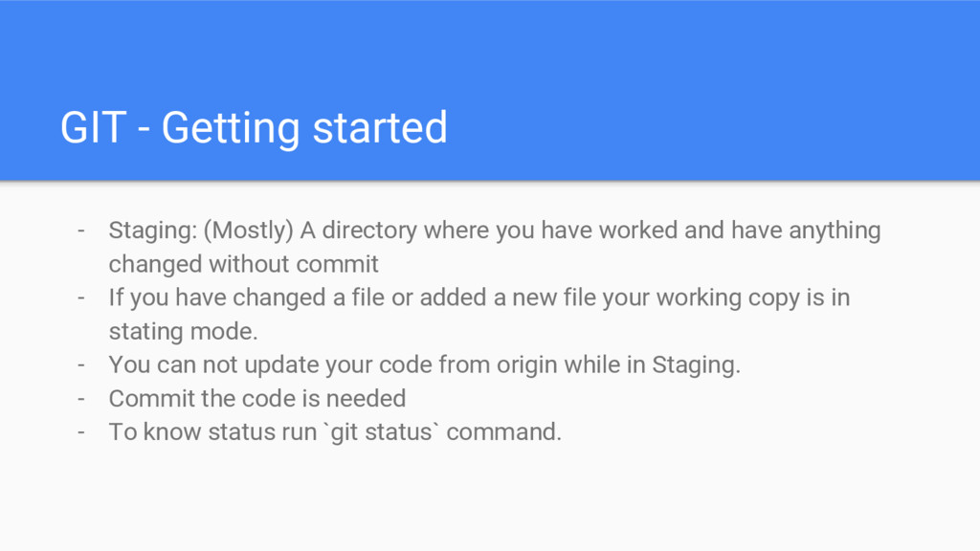This screenshot has width=980, height=551.
Task: Click the word 'GIT' in the title
Action: pyautogui.click(x=94, y=128)
